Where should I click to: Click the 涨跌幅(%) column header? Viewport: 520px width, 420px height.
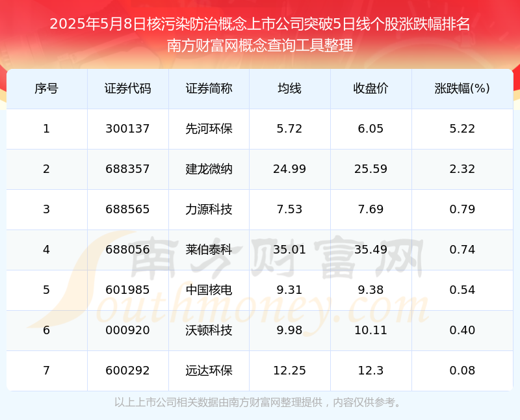tap(462, 88)
